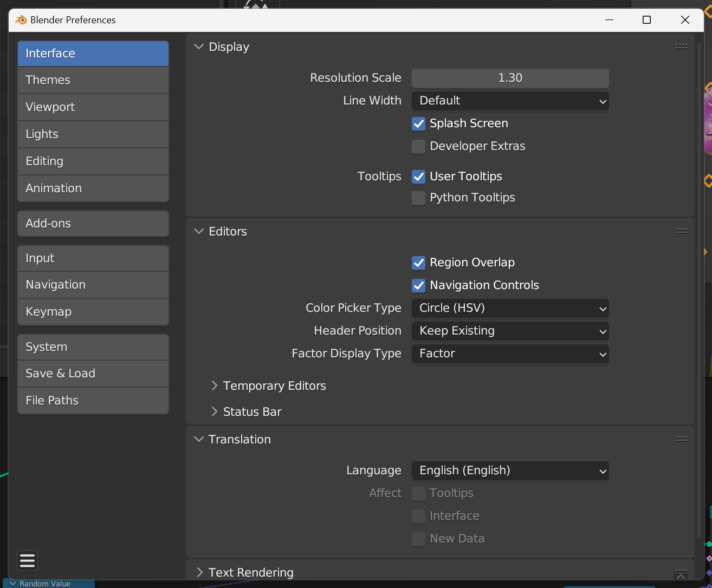Viewport: 712px width, 588px height.
Task: Click the Blender logo in title bar
Action: point(21,20)
